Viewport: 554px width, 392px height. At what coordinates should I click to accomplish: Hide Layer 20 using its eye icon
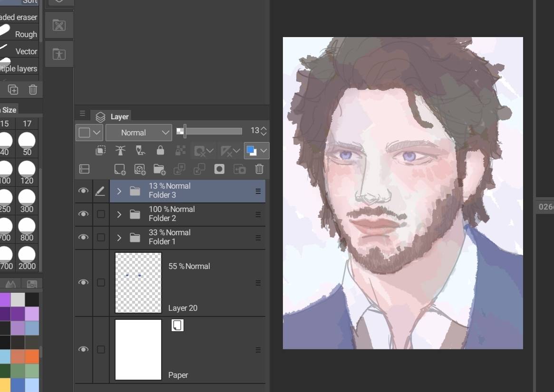83,282
